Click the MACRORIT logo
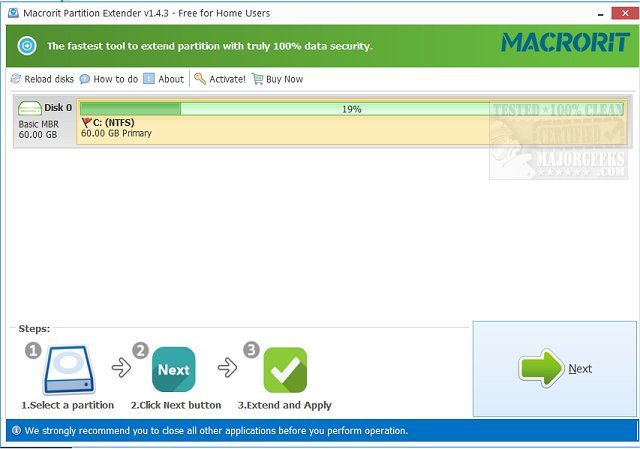640x449 pixels. pos(566,43)
